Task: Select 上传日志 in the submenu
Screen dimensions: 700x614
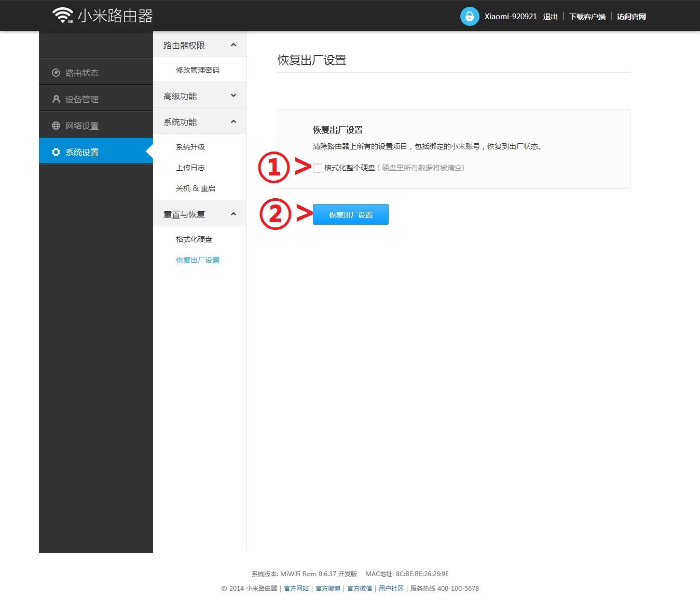Action: (190, 168)
